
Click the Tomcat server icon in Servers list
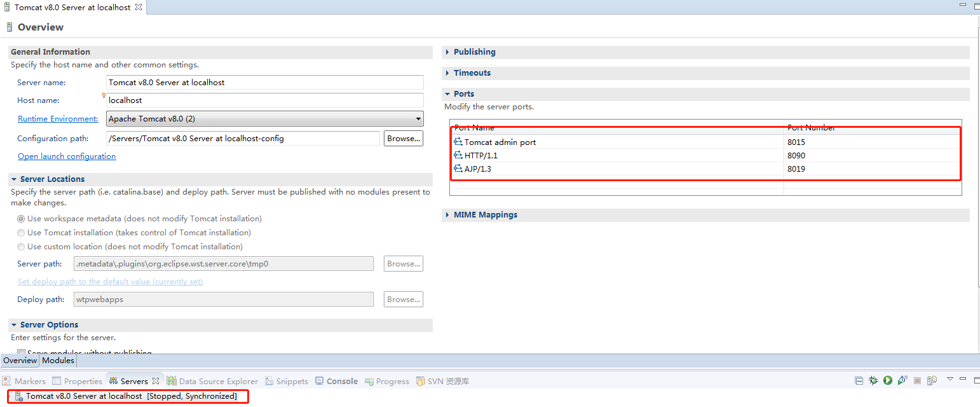pyautogui.click(x=19, y=396)
